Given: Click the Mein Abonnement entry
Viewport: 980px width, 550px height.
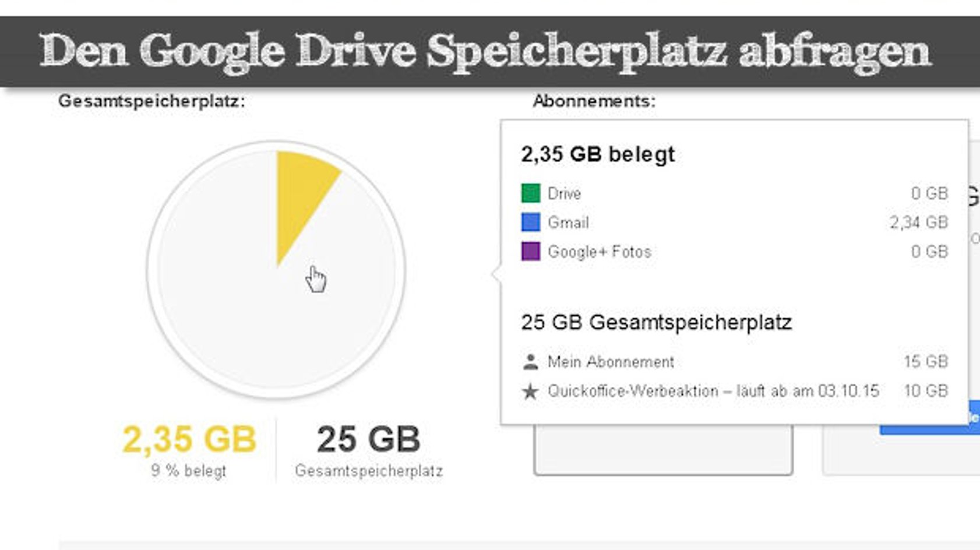Looking at the screenshot, I should 611,362.
